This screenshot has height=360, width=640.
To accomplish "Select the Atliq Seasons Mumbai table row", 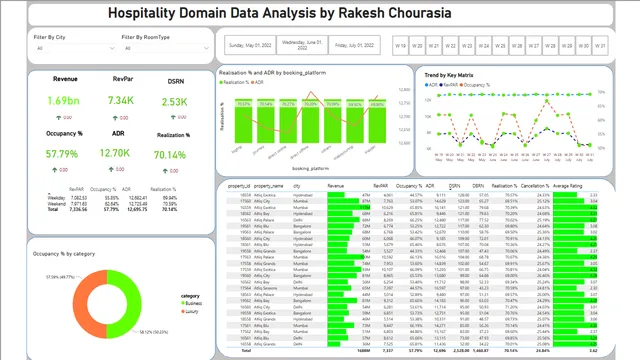I will click(412, 288).
